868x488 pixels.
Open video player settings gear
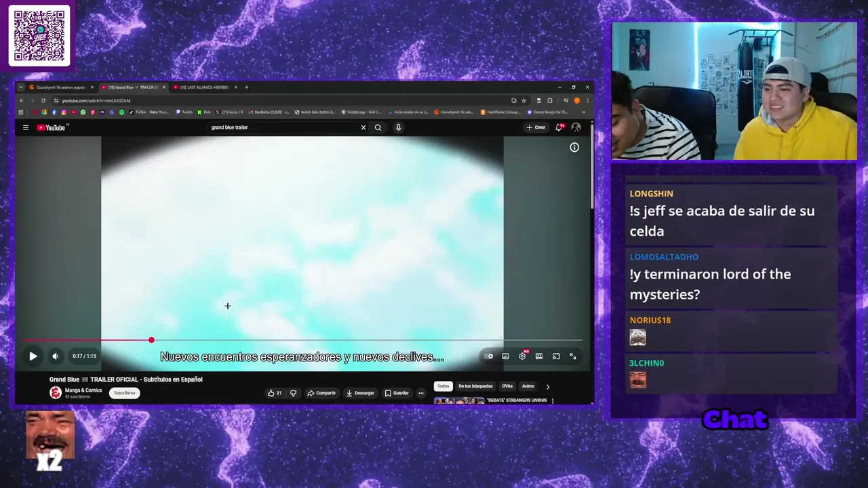coord(522,356)
